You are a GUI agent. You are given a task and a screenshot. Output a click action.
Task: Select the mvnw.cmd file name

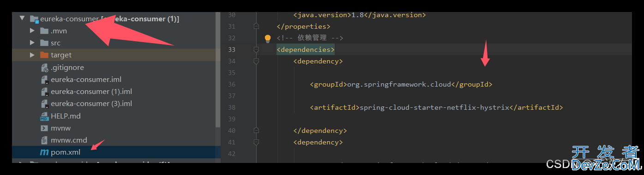pos(69,140)
